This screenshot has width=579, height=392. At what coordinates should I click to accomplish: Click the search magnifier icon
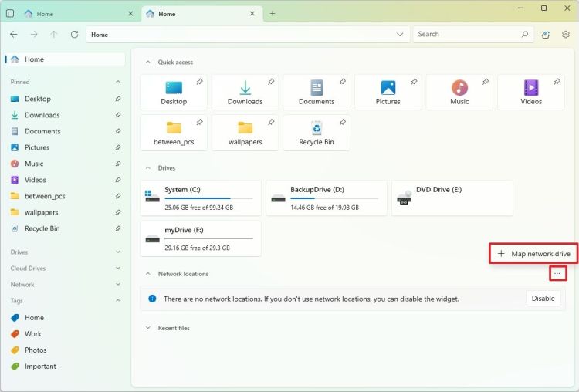(x=525, y=35)
